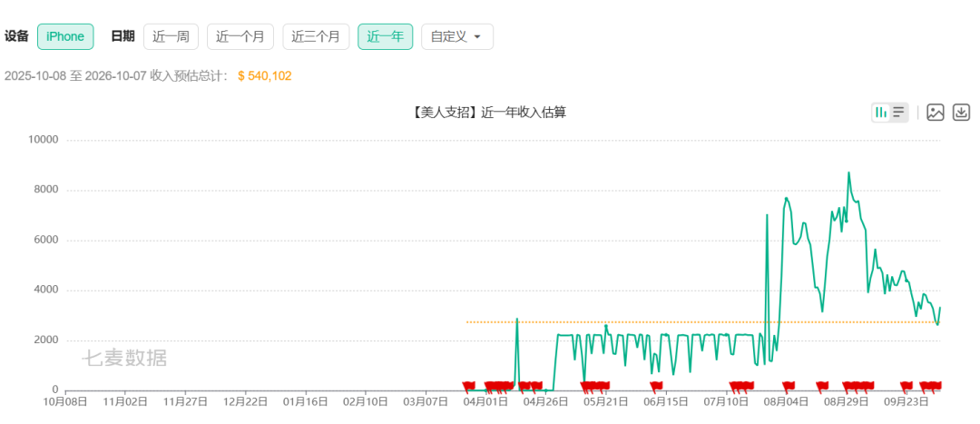Click the 07月10日 axis date
The width and height of the screenshot is (980, 424).
(728, 402)
